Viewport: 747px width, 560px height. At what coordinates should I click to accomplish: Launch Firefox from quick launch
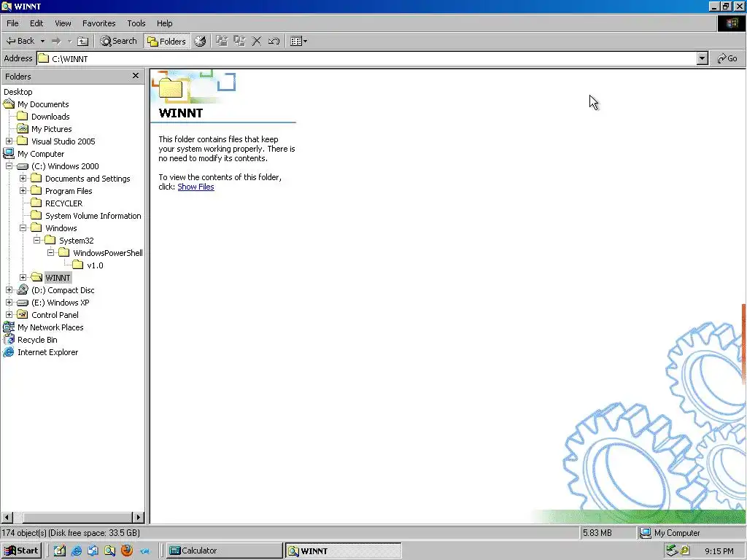[127, 551]
